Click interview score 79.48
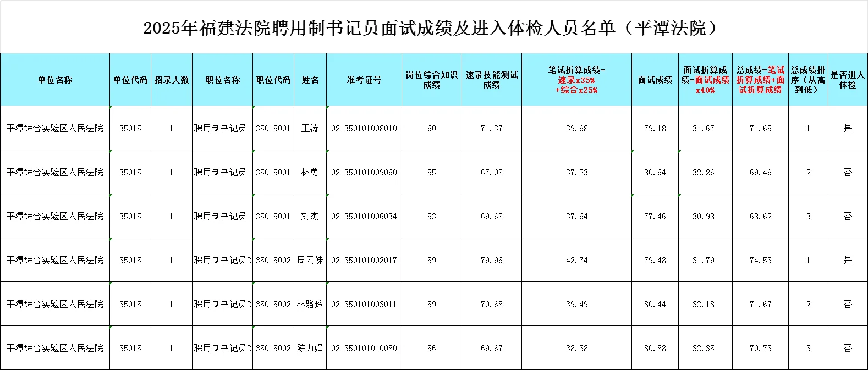The height and width of the screenshot is (370, 868). (655, 260)
